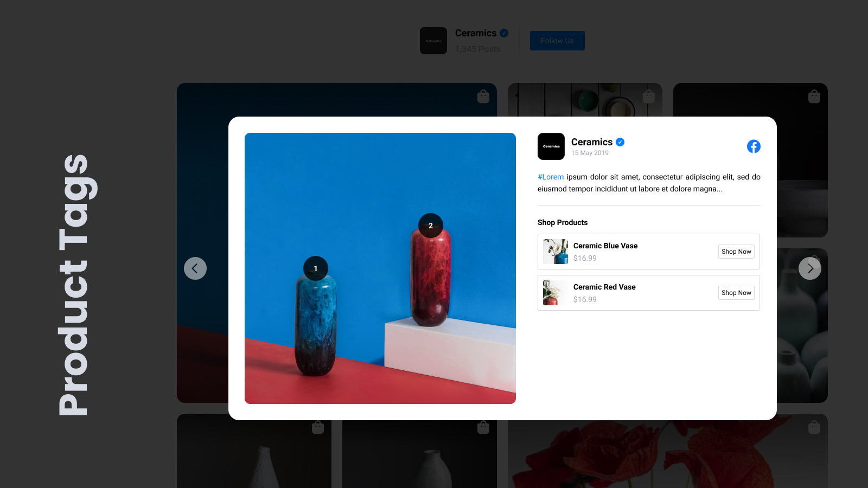Click shopping bag icon on red poppies post
This screenshot has width=868, height=488.
point(814,427)
